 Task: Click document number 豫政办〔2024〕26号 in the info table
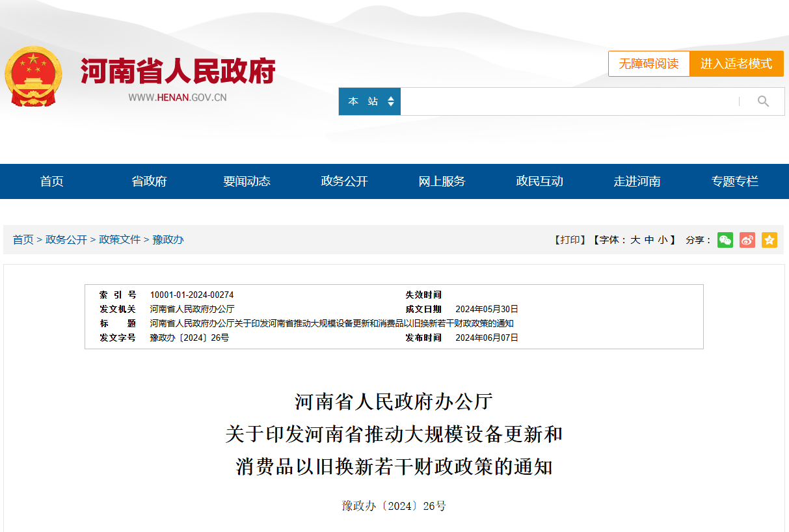point(189,338)
